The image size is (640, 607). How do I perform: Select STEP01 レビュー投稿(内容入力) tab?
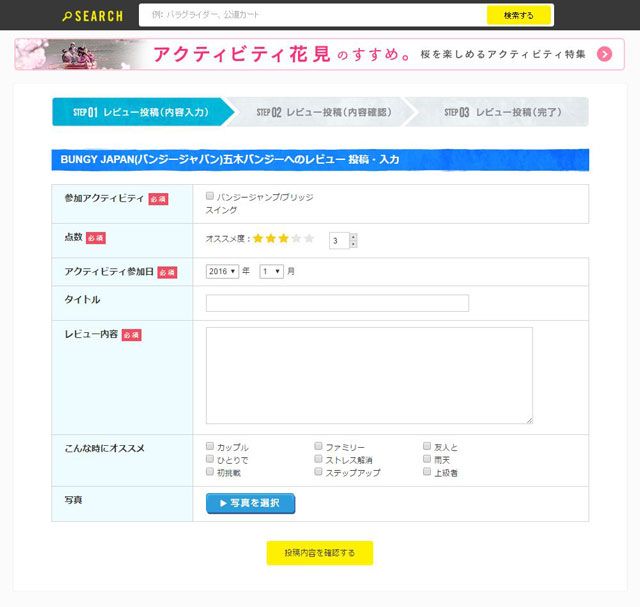click(x=141, y=112)
